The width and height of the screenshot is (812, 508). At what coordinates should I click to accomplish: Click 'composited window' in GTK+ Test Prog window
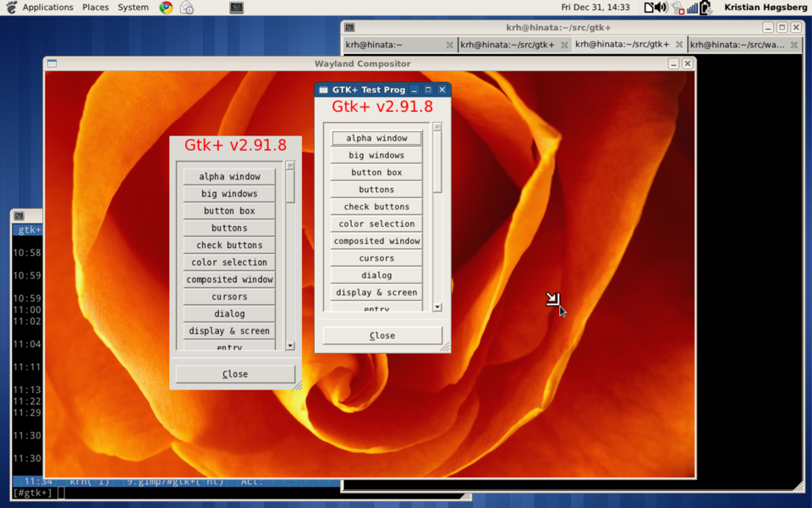[x=376, y=241]
